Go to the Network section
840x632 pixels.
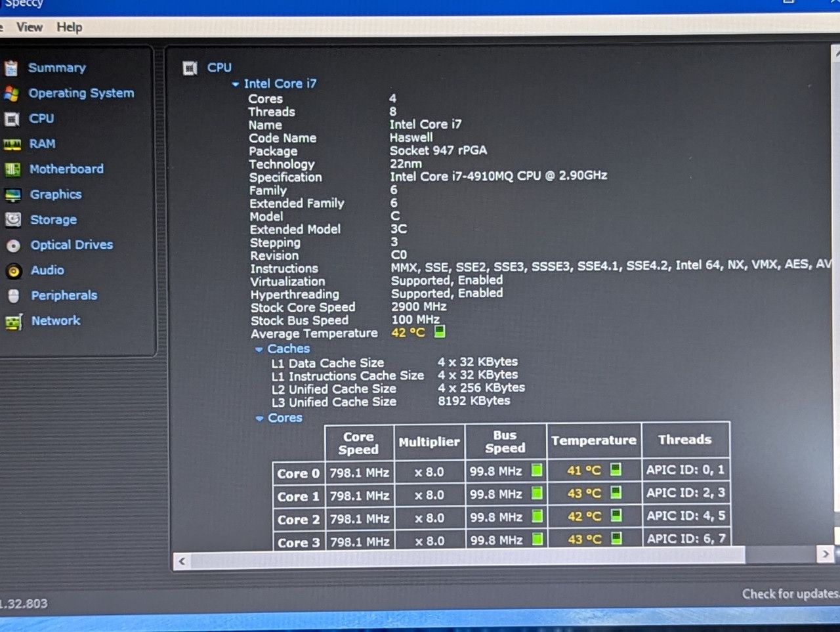coord(56,320)
